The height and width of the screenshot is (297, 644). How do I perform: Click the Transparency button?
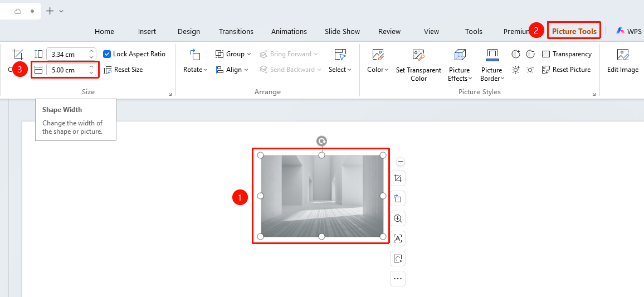tap(567, 54)
